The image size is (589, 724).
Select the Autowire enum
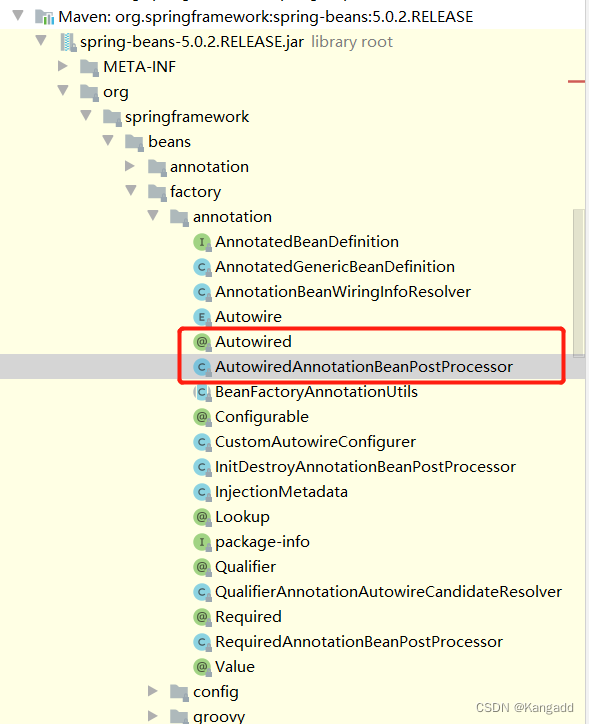point(248,317)
